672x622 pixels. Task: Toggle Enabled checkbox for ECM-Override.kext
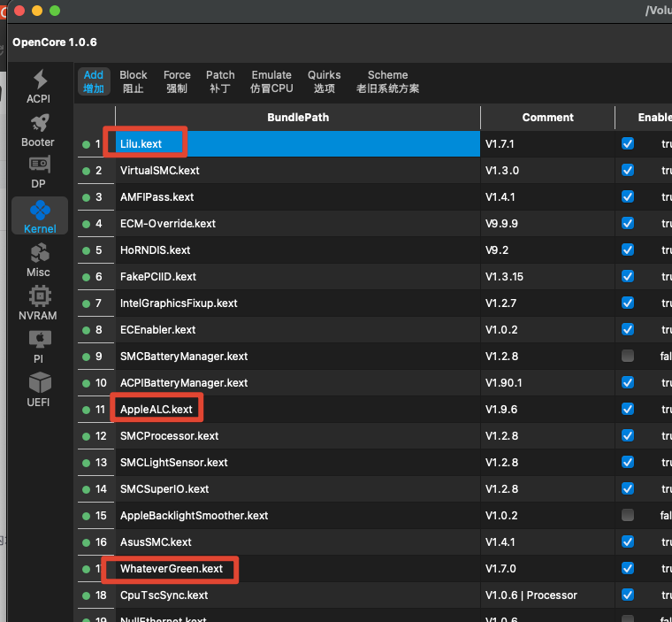(628, 223)
